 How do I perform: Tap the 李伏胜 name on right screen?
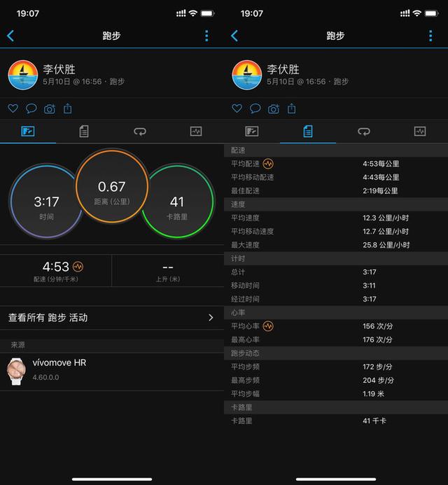[283, 69]
